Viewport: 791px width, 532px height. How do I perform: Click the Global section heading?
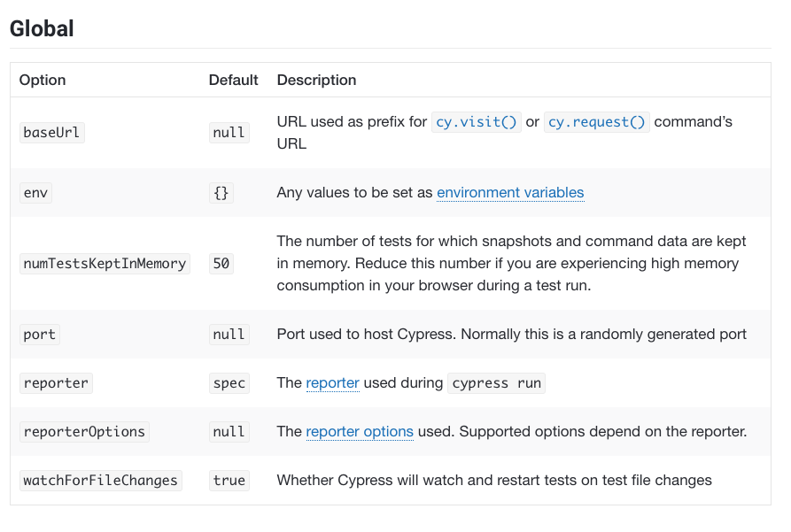click(42, 28)
